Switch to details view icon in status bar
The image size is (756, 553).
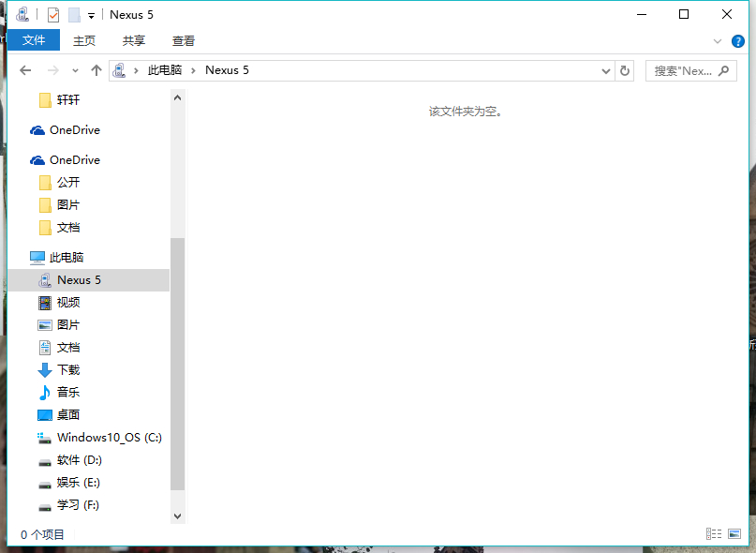click(714, 533)
